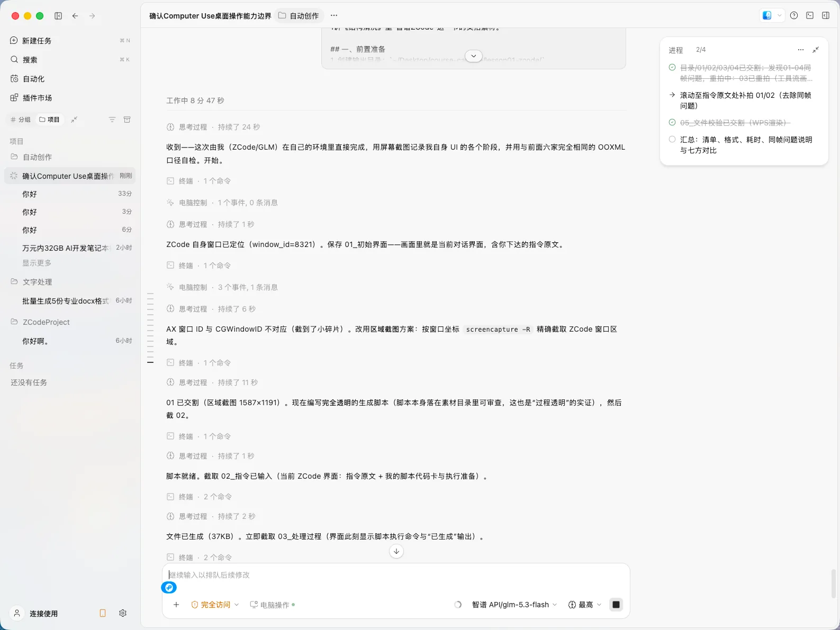Toggle 电脑操作 computer control
This screenshot has width=840, height=630.
point(273,605)
